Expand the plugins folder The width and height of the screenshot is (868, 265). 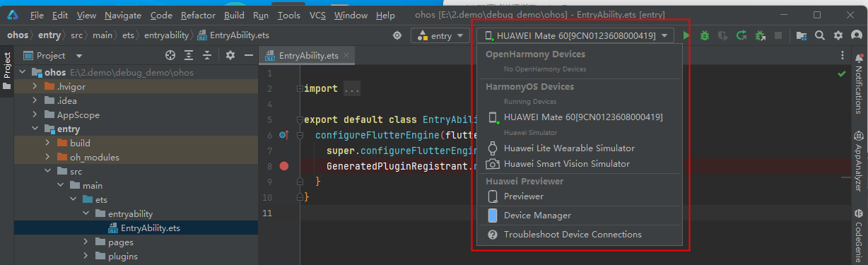click(86, 257)
